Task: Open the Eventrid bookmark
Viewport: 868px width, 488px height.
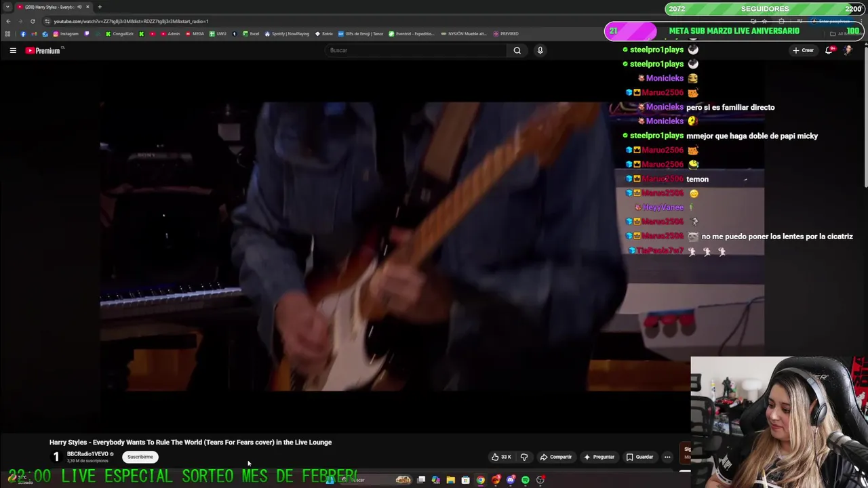Action: click(411, 34)
